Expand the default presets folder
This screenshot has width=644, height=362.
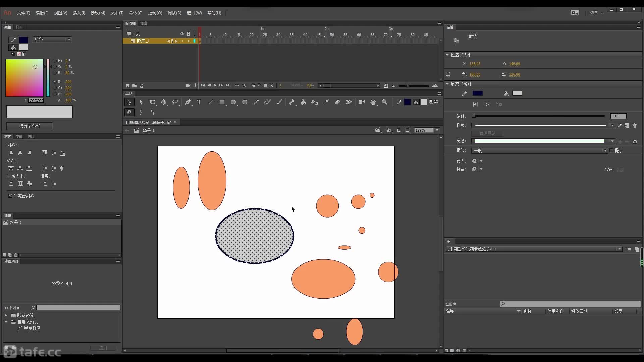pos(6,315)
